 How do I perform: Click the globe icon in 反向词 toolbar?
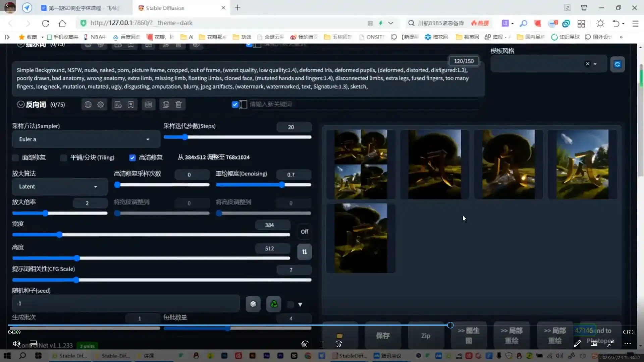click(x=88, y=105)
